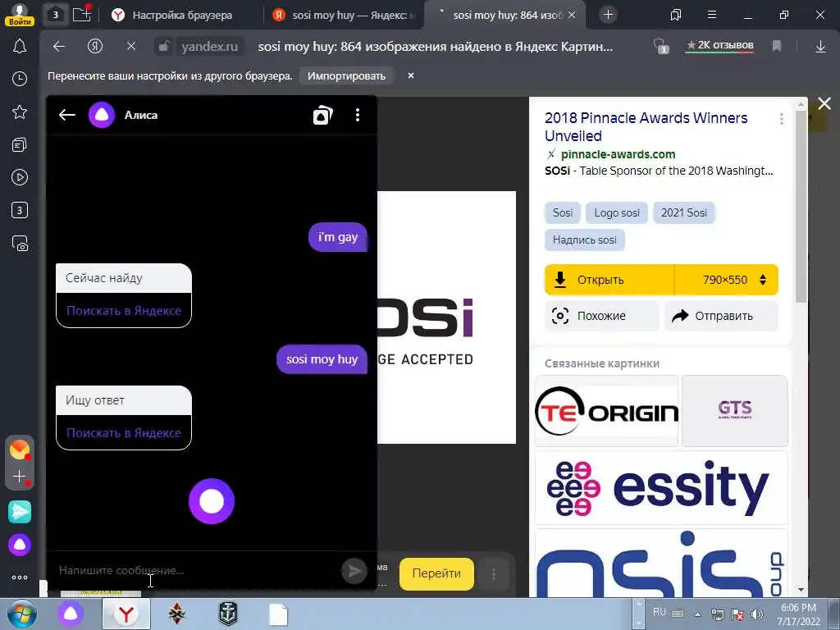Click the yandex.ru domain in address bar
Screen dimensions: 840x630
coord(209,47)
